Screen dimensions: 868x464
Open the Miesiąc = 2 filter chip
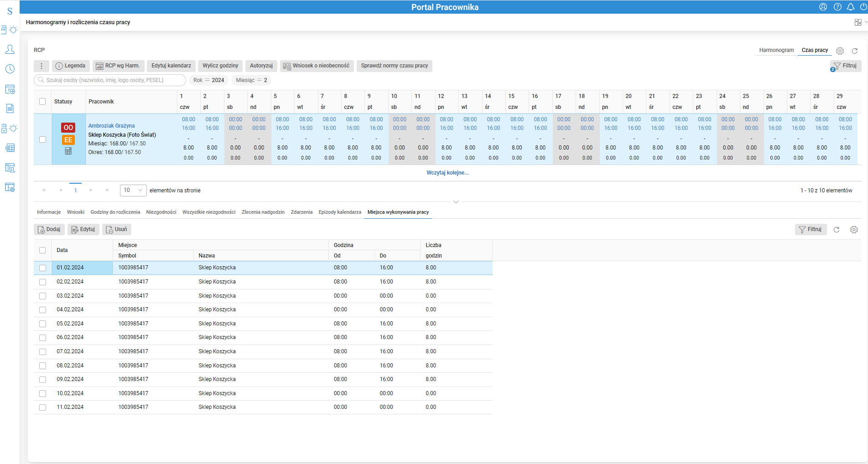point(251,80)
